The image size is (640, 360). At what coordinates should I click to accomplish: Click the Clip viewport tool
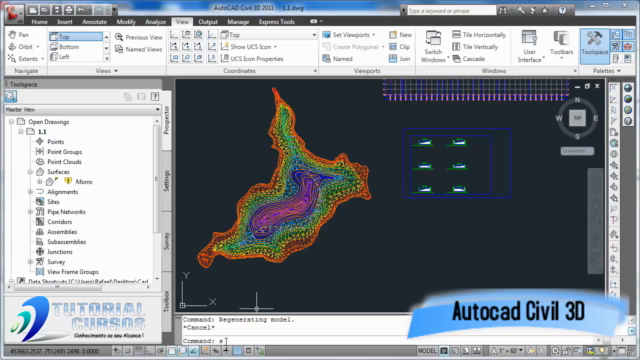[x=400, y=47]
